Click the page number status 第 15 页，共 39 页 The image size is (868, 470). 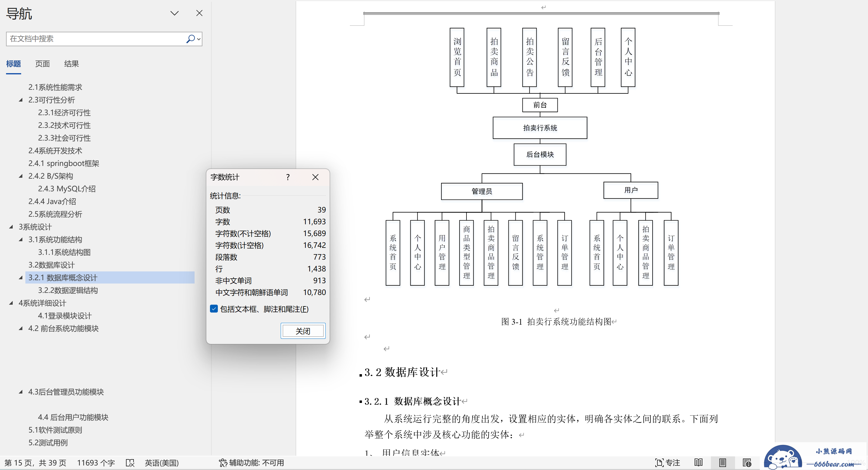35,463
